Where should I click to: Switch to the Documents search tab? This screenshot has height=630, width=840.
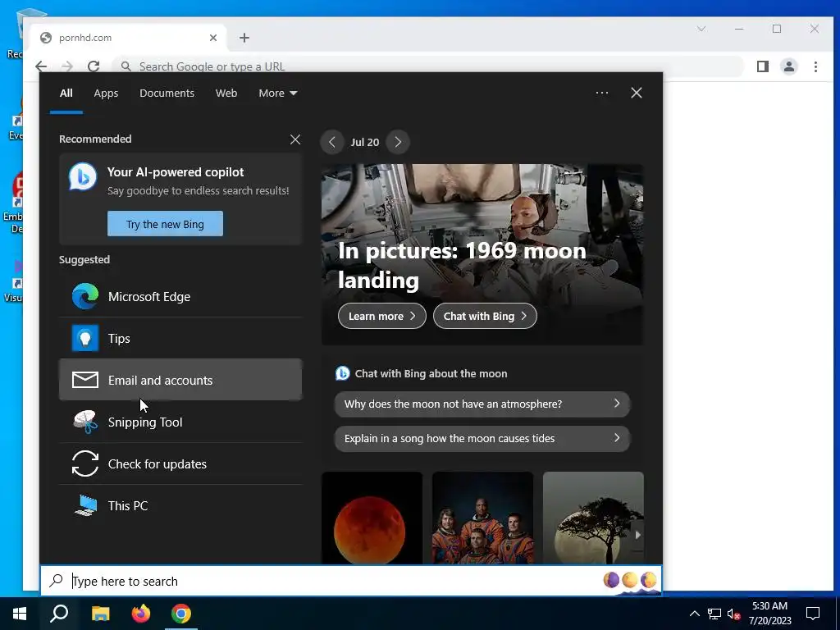(x=167, y=93)
